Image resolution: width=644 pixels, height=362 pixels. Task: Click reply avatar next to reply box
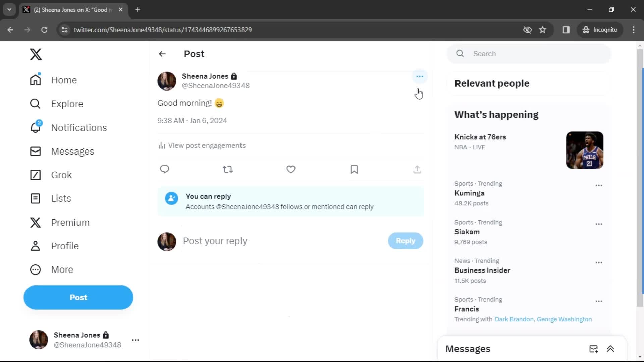167,242
